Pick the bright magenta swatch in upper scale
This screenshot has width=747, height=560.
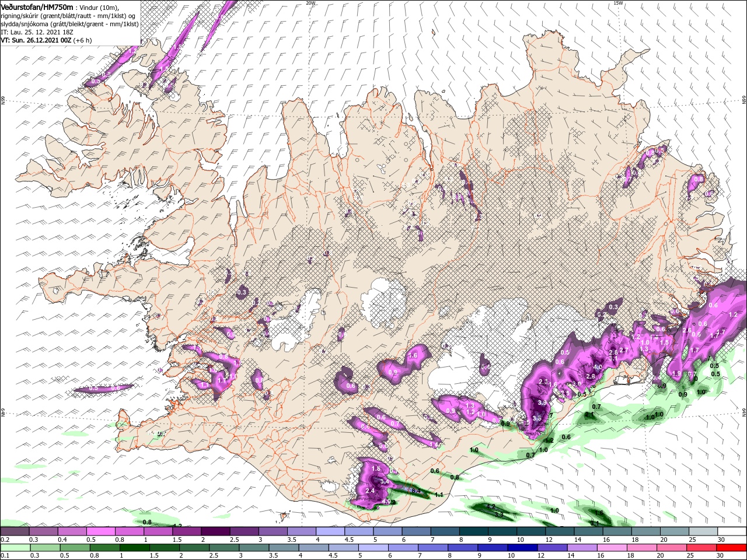pyautogui.click(x=100, y=531)
